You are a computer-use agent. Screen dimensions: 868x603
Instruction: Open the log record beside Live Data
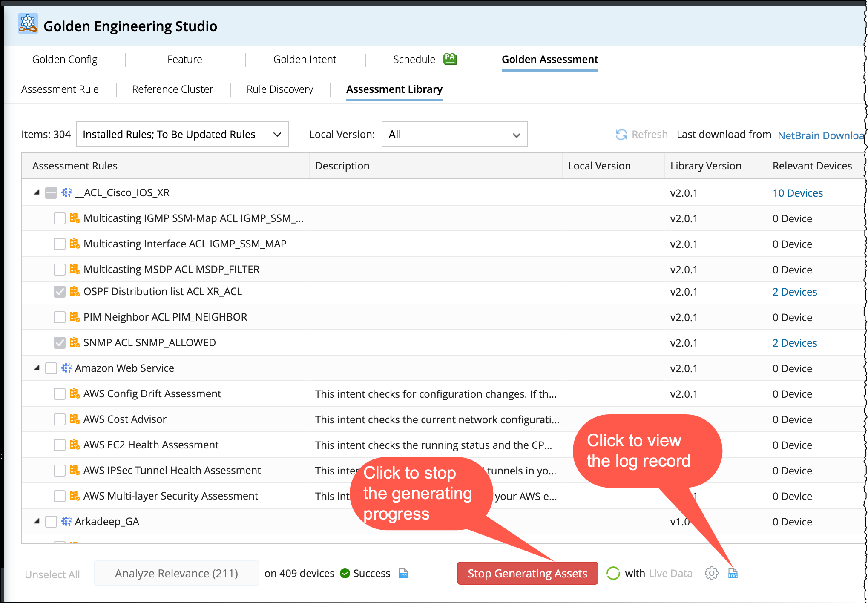[x=733, y=573]
